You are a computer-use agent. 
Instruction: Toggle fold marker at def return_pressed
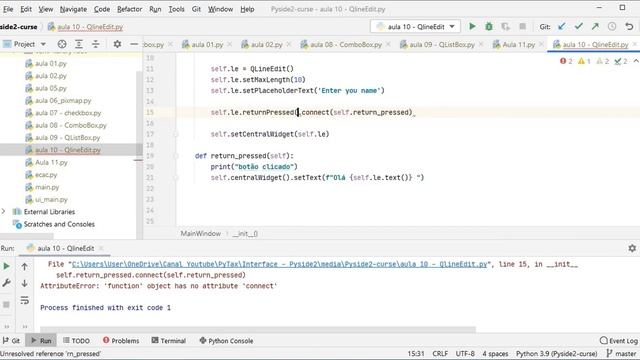176,156
